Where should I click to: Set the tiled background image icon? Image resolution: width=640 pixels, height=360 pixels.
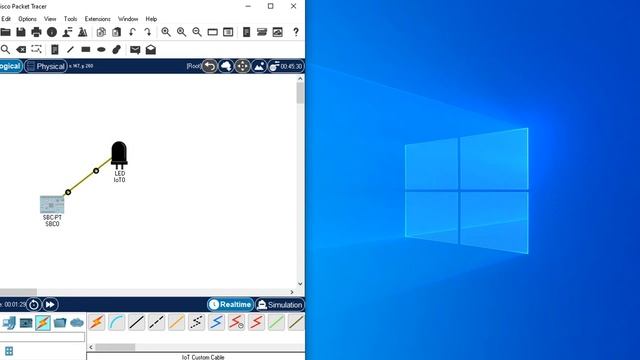pyautogui.click(x=259, y=66)
